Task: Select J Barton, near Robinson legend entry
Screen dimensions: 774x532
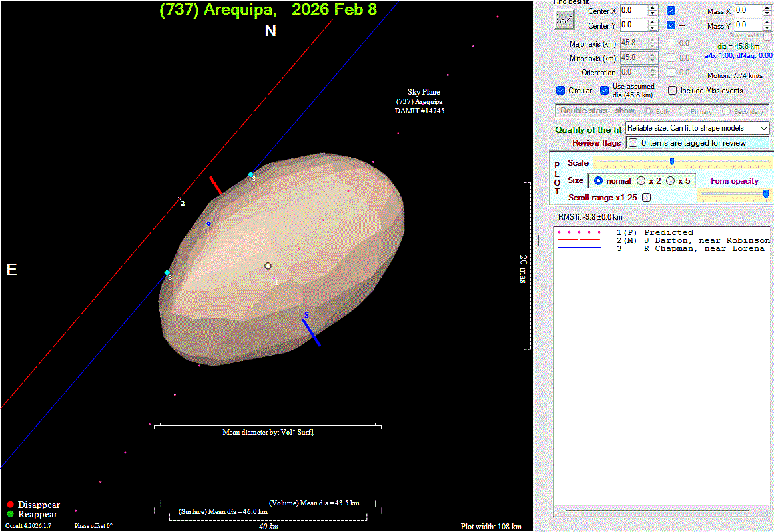Action: (x=706, y=240)
